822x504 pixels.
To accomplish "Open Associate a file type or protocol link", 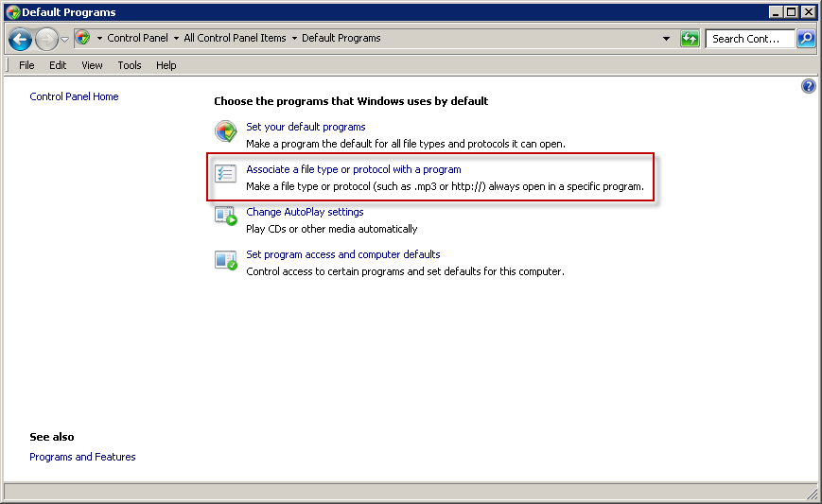I will pos(354,169).
